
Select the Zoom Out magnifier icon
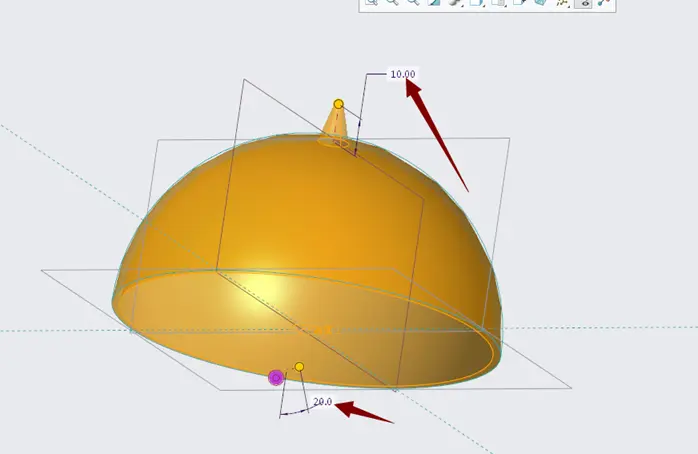pos(414,2)
